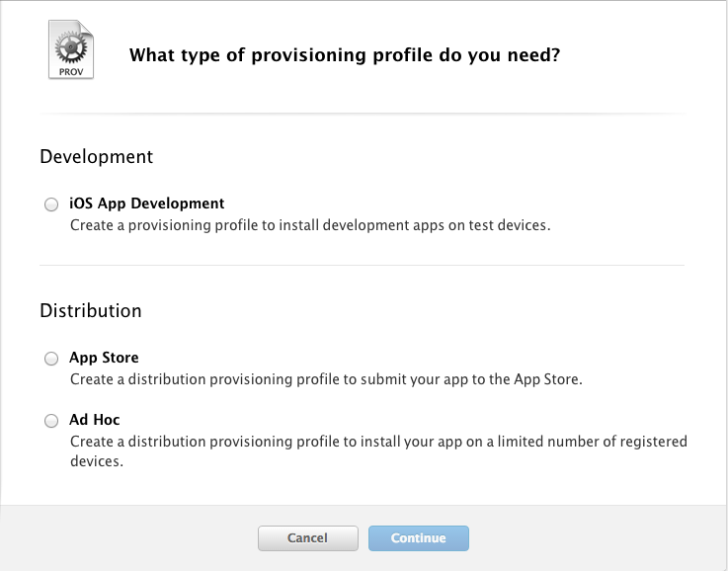Click description 'install development apps on test devices'

point(310,225)
